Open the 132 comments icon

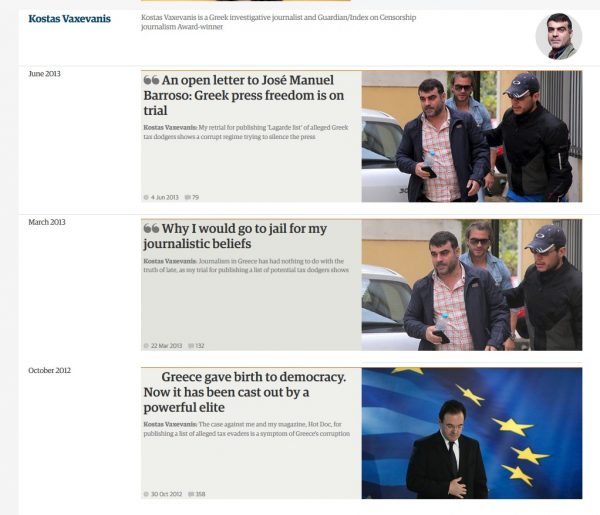191,346
